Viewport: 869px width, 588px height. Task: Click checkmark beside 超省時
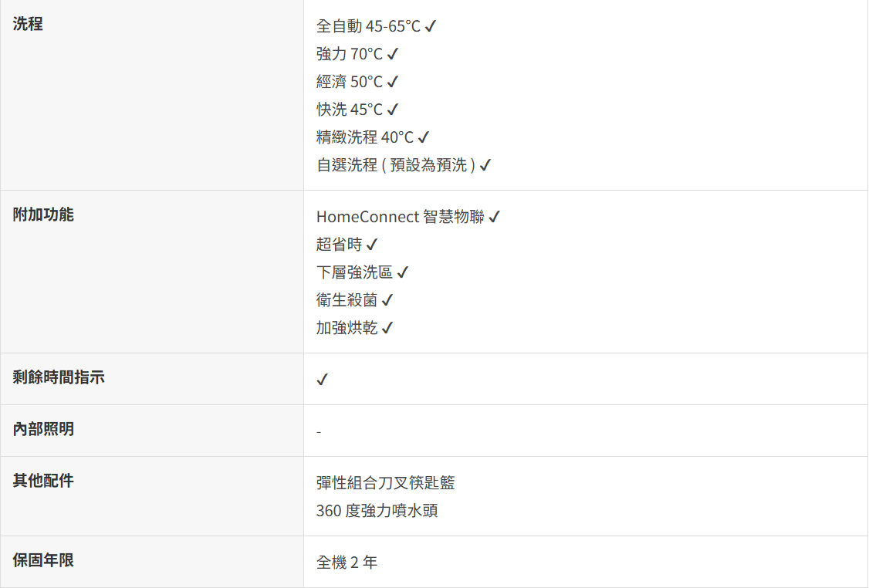(x=372, y=245)
